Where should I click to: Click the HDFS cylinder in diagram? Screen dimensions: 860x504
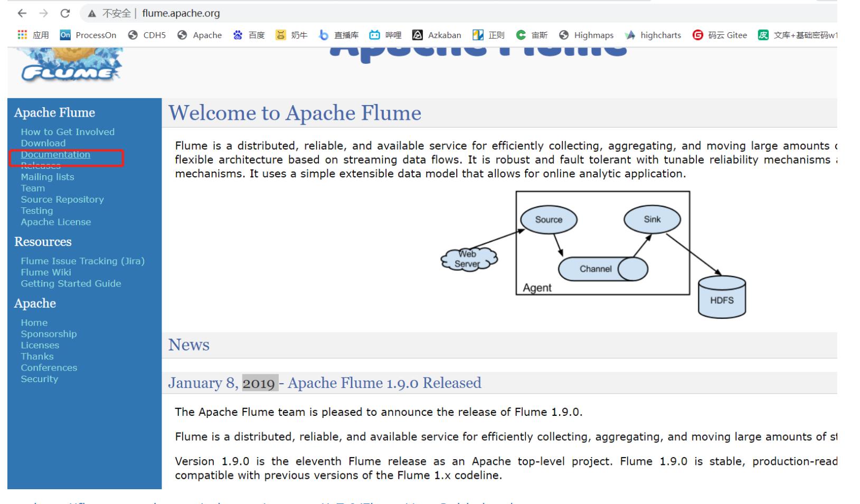[722, 297]
